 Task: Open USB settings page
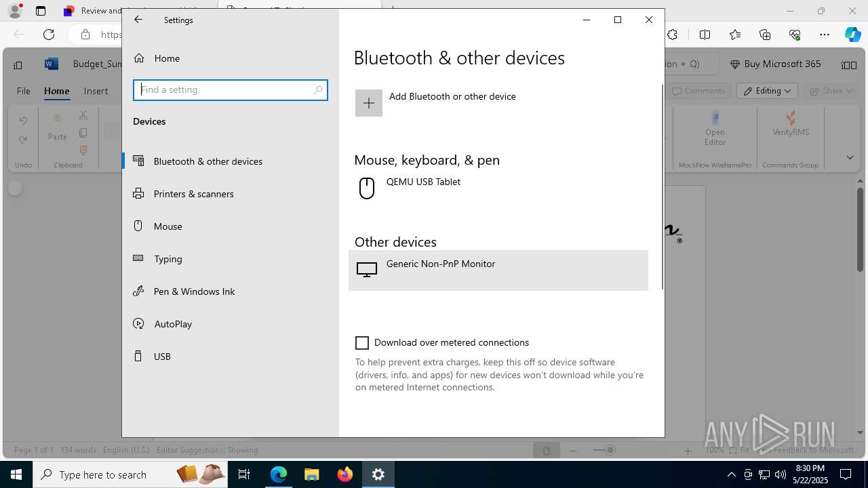[231, 357]
